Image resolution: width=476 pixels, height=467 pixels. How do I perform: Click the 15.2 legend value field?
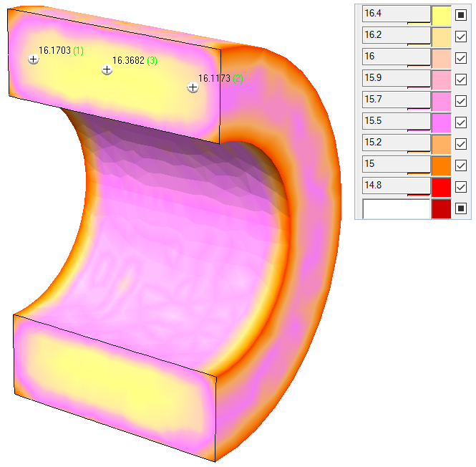[x=396, y=143]
